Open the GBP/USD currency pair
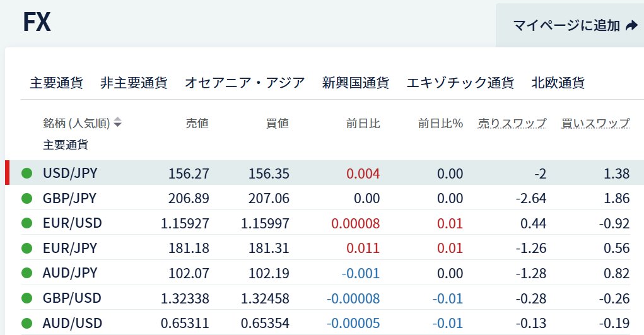Image resolution: width=644 pixels, height=335 pixels. pyautogui.click(x=73, y=298)
